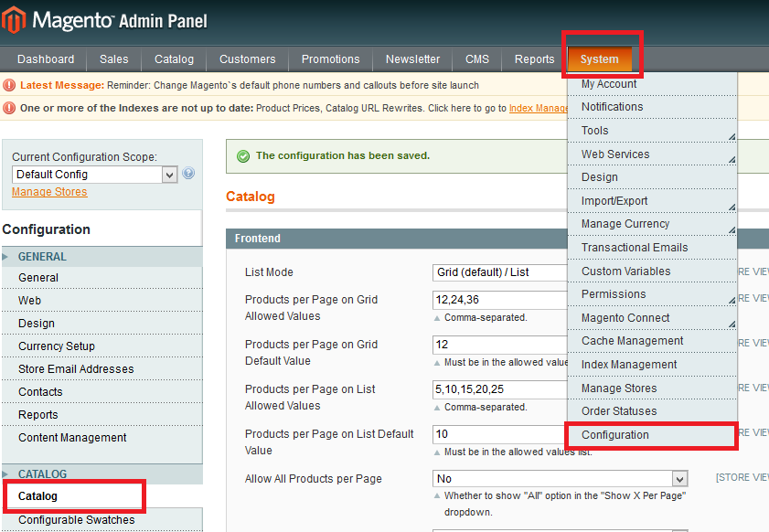Expand the Tools submenu arrow
Image resolution: width=769 pixels, height=532 pixels.
click(732, 137)
